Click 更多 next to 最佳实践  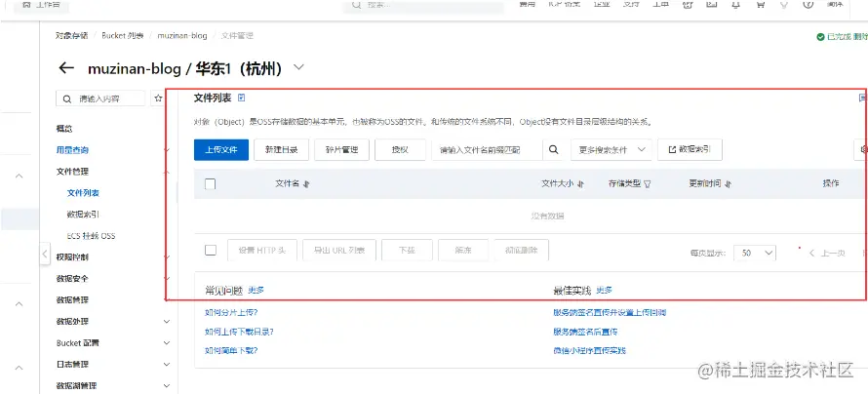(x=604, y=290)
